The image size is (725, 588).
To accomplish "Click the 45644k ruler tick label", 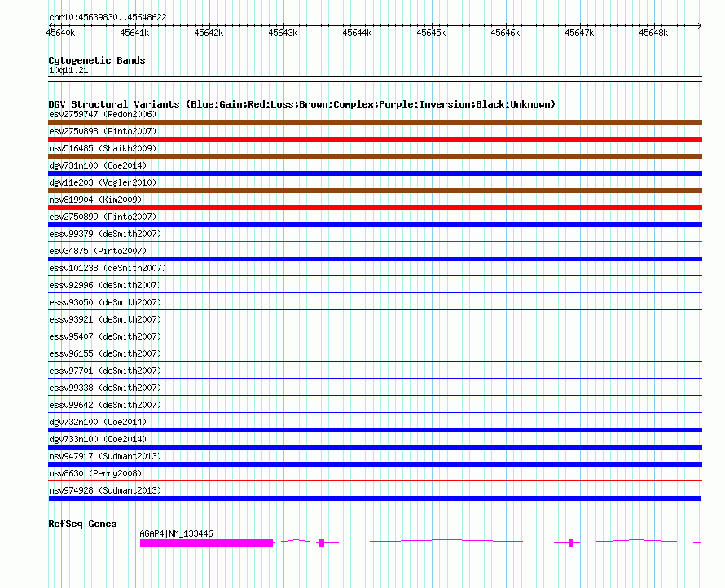I will (x=357, y=33).
